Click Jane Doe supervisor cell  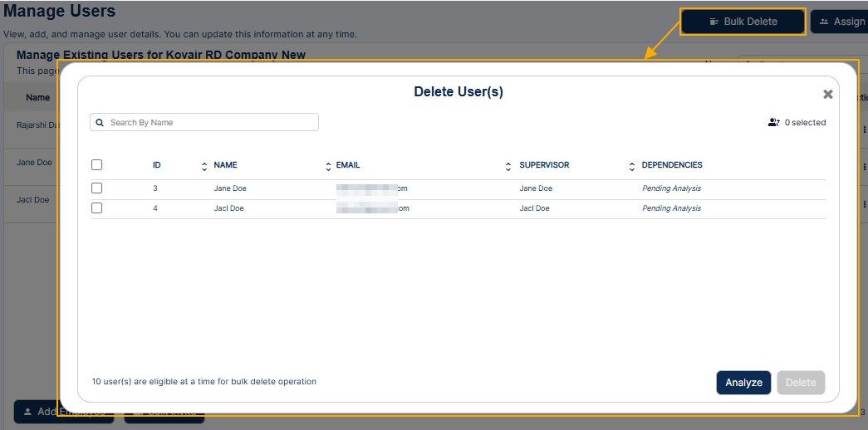coord(536,188)
